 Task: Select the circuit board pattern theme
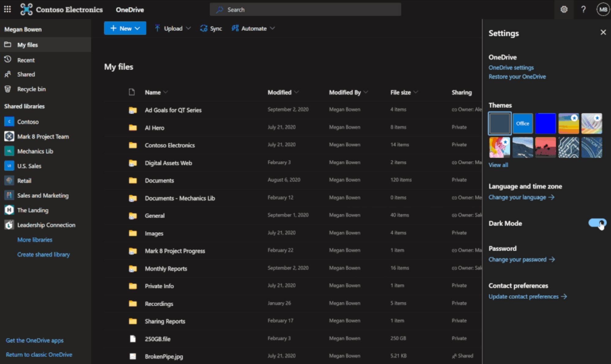(x=568, y=147)
